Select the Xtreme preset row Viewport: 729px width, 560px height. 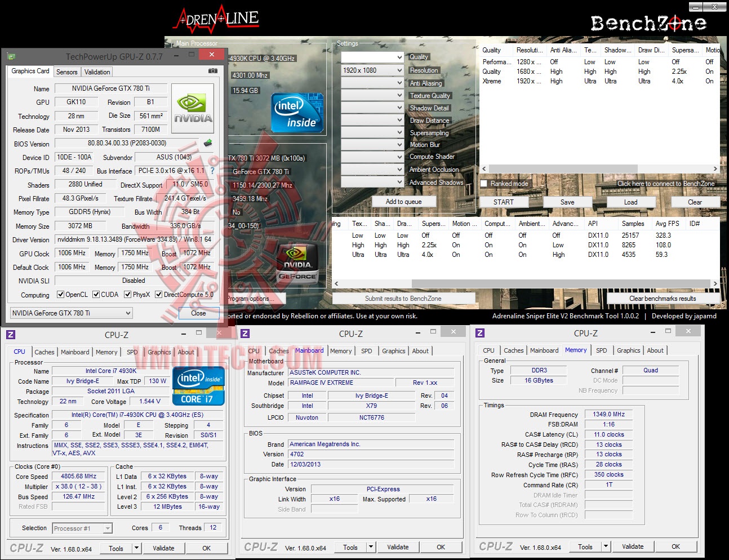(599, 81)
